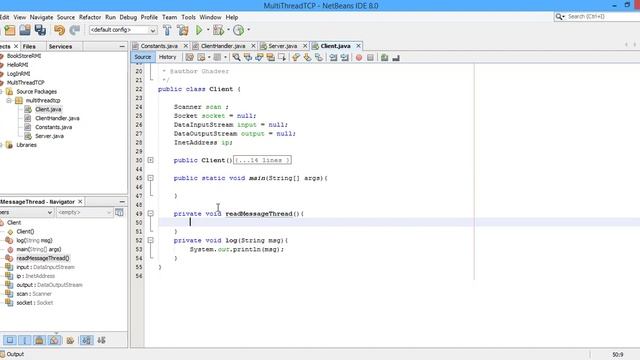Open the <default config> dropdown

pos(123,30)
